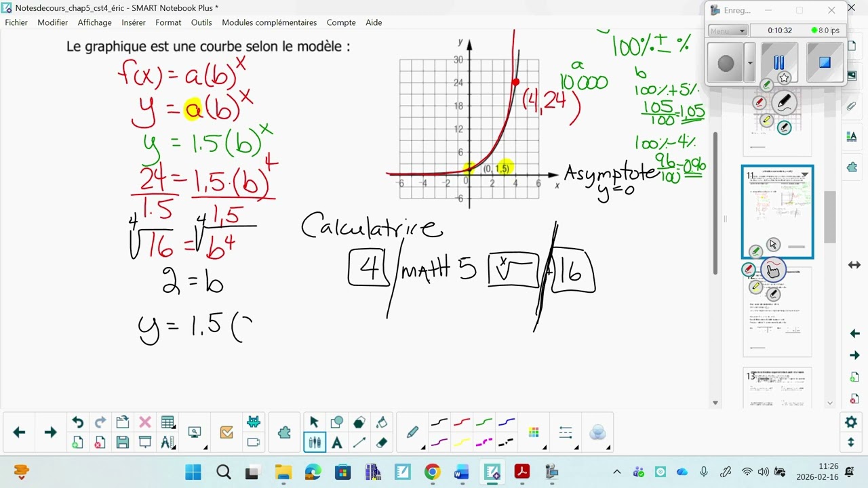Click the screen shade icon
The width and height of the screenshot is (868, 488).
coord(144,443)
